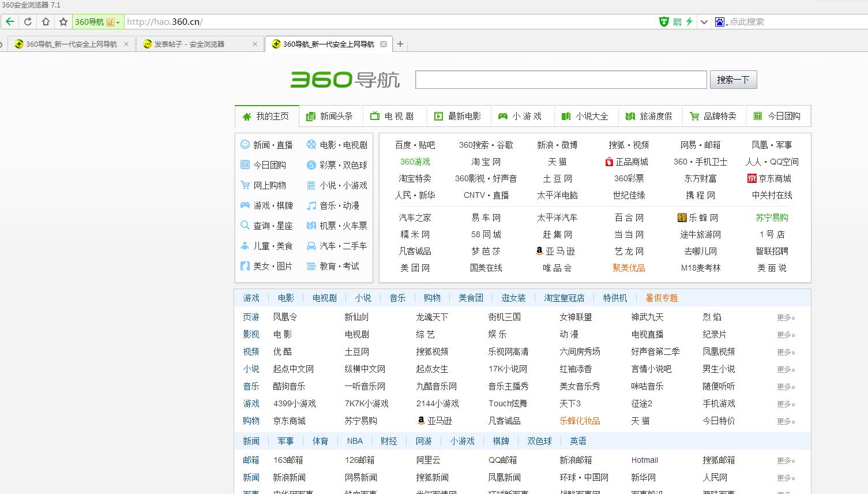Open the address bar history dropdown arrow
The width and height of the screenshot is (868, 494).
point(704,22)
